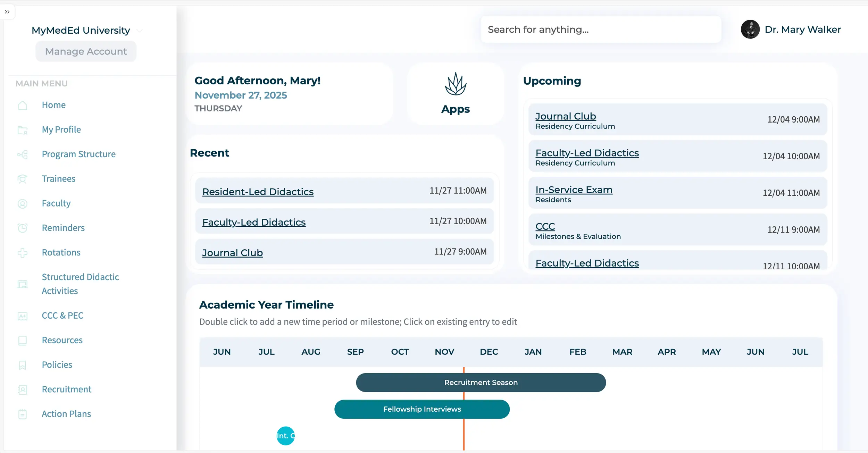
Task: Expand the collapsed panel with double chevron
Action: click(7, 12)
